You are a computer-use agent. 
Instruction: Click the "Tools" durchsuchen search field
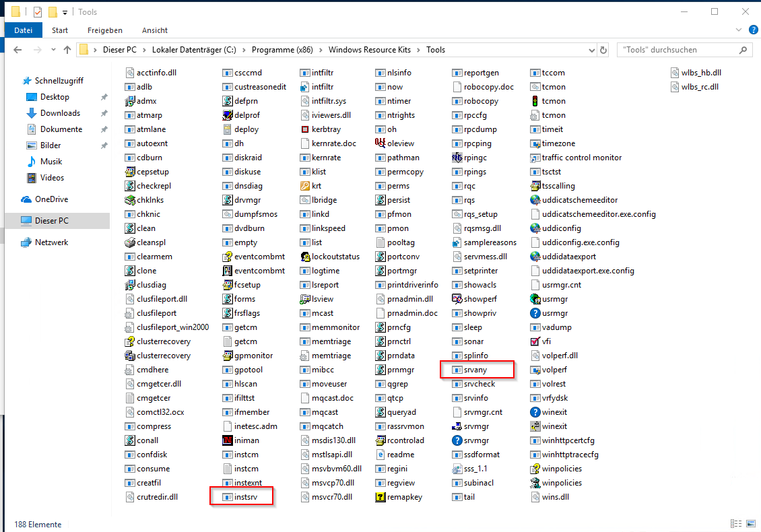pos(678,50)
